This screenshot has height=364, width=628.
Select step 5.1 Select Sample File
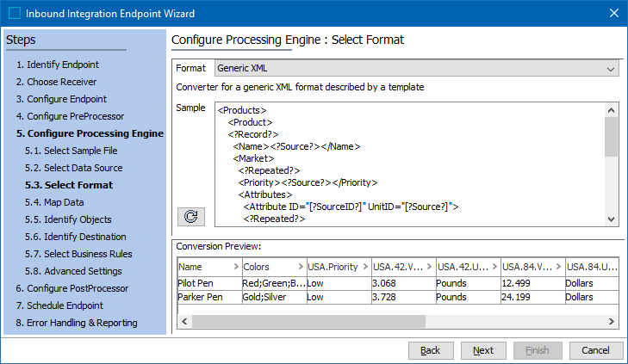tap(73, 151)
